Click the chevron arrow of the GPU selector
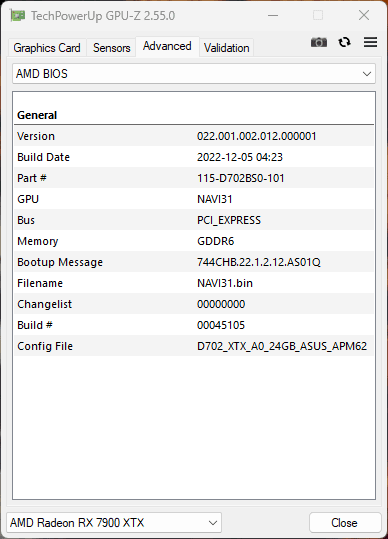Image resolution: width=388 pixels, height=539 pixels. pyautogui.click(x=213, y=523)
